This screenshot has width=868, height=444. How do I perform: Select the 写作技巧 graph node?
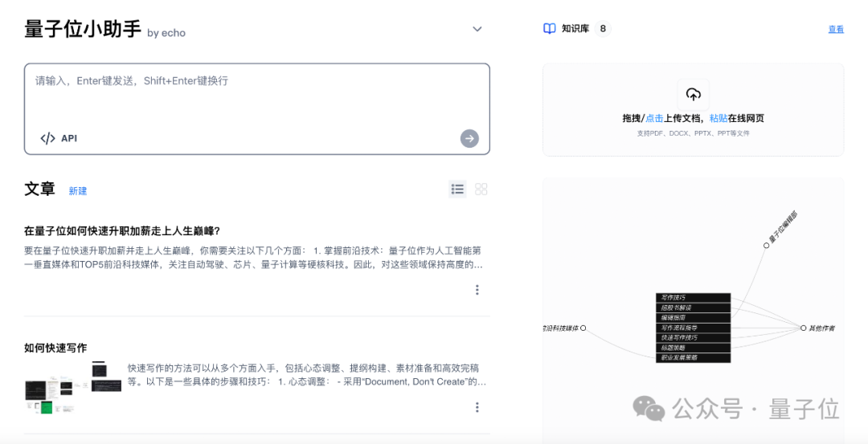pyautogui.click(x=693, y=298)
